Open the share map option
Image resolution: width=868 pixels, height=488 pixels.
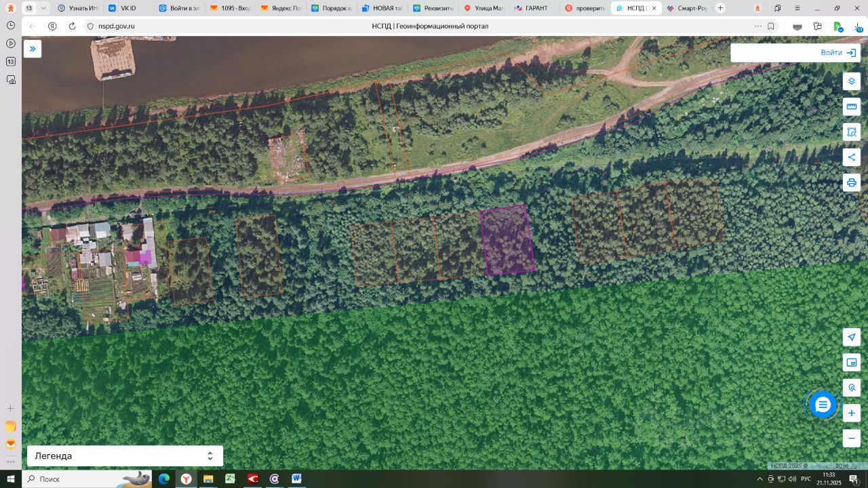click(852, 157)
